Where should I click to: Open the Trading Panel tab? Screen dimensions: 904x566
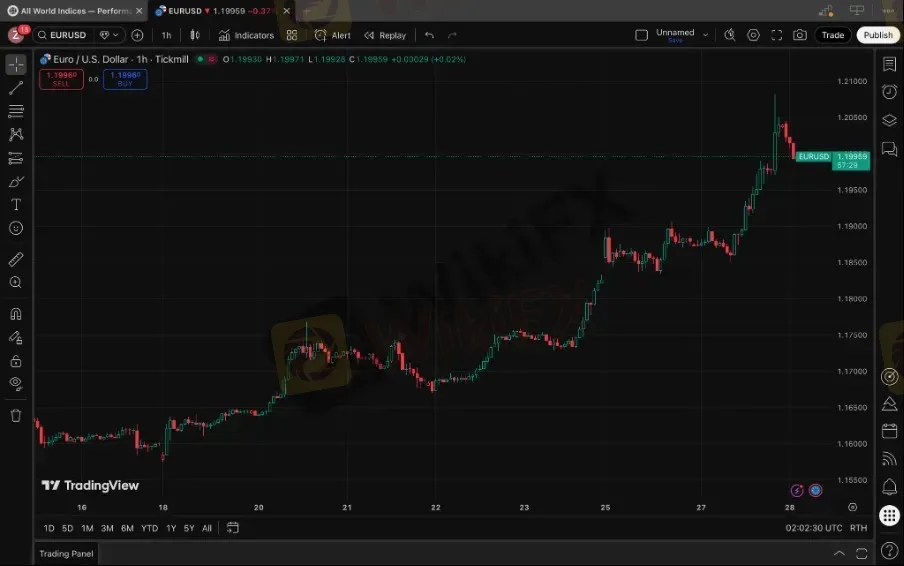(66, 554)
